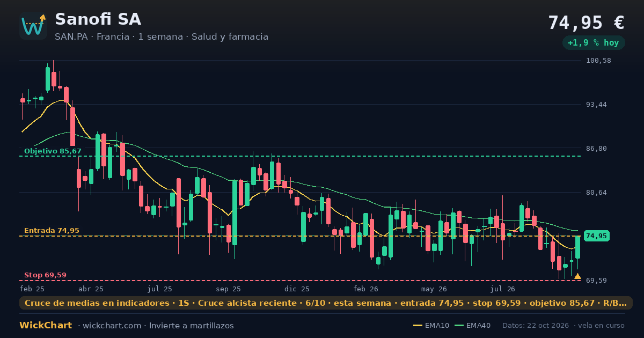Click the Datos: 22 oct 2026 text
The width and height of the screenshot is (644, 338).
[536, 326]
